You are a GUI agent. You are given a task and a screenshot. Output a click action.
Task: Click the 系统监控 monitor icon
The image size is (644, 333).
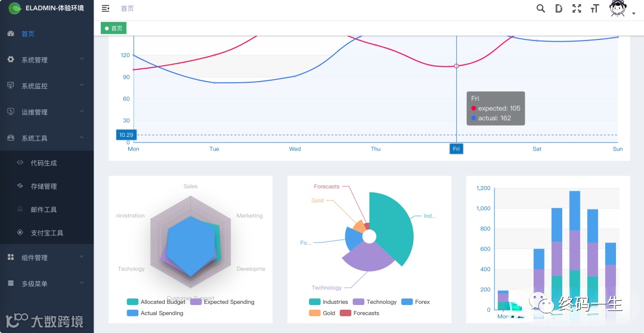pos(11,85)
